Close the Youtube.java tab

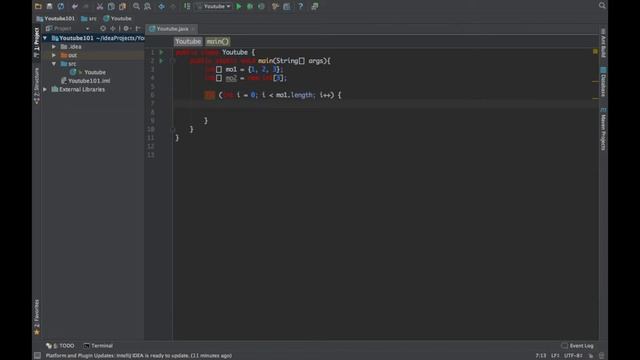[193, 29]
